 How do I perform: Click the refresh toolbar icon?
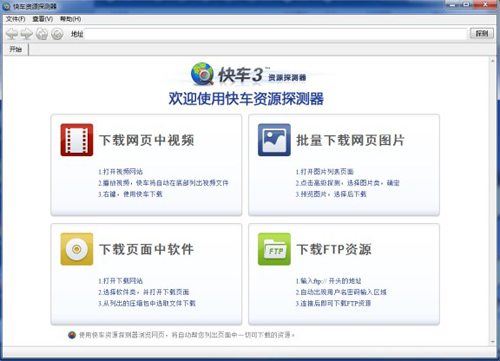[x=57, y=34]
